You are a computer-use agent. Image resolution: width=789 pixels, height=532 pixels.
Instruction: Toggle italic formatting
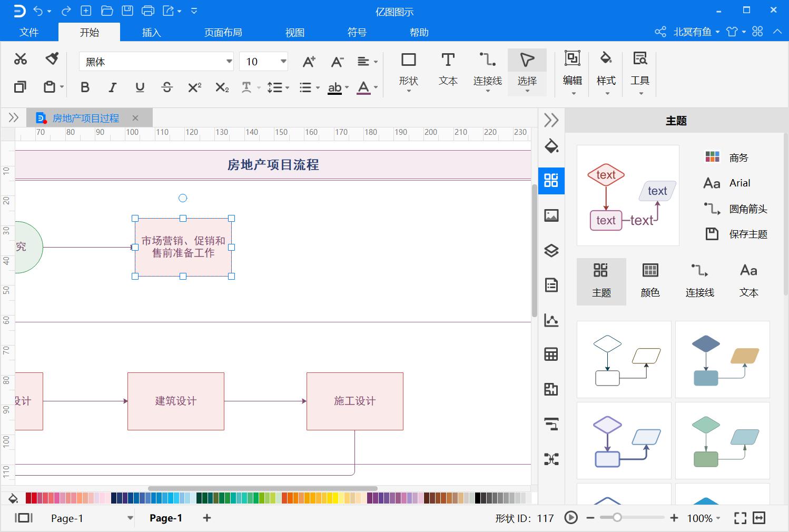[112, 87]
